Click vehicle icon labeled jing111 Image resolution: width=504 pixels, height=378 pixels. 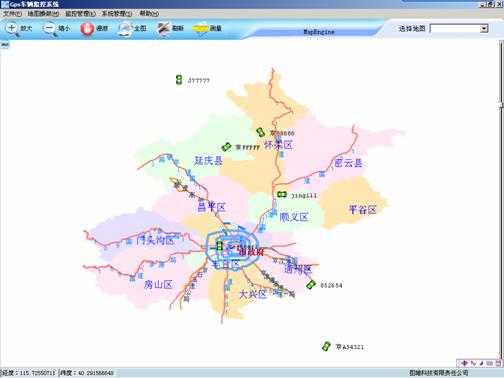(282, 194)
